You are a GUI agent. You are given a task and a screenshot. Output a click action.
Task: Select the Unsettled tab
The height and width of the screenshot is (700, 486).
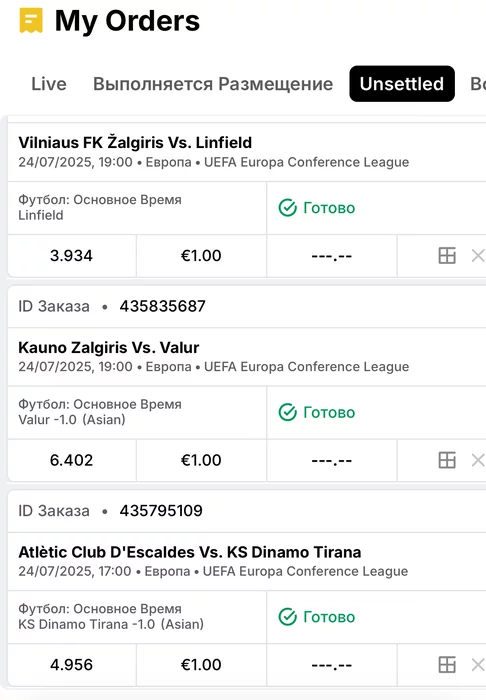(x=402, y=84)
